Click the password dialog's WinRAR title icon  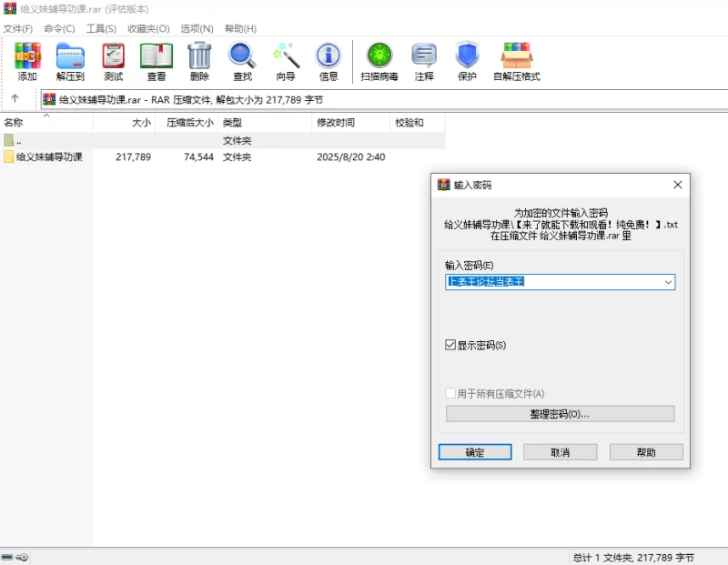(444, 185)
